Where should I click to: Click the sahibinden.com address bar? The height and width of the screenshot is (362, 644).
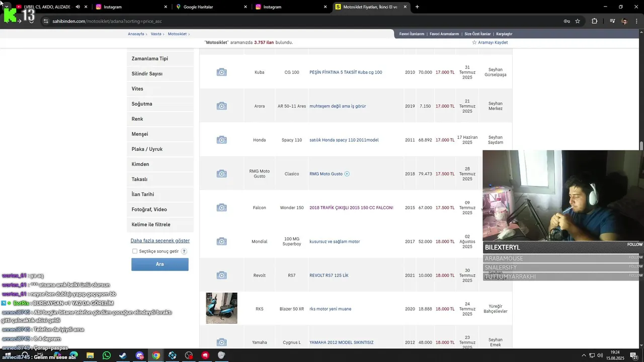(302, 21)
